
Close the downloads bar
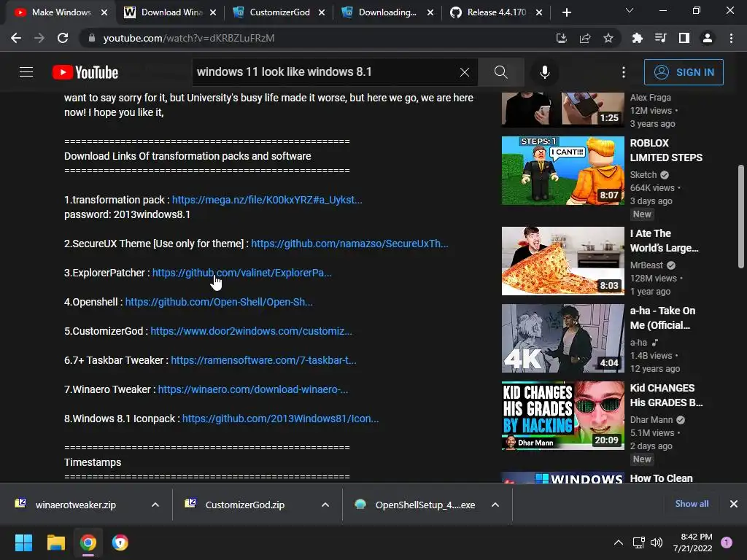734,504
